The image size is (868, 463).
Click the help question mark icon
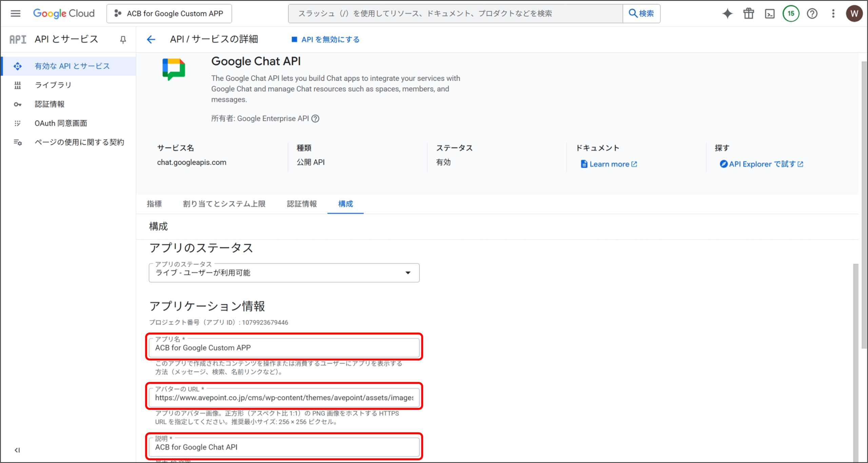(812, 14)
